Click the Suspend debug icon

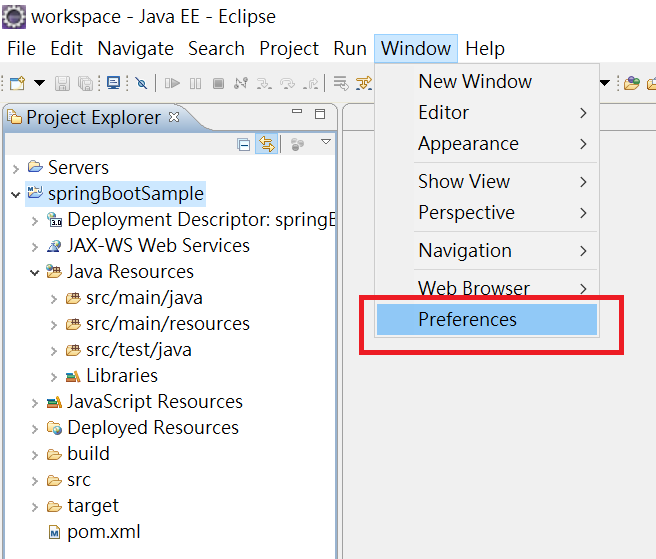tap(195, 84)
